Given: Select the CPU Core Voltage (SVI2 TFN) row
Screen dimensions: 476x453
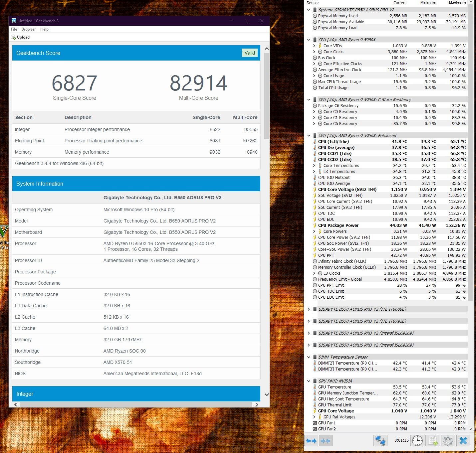Looking at the screenshot, I should [386, 189].
